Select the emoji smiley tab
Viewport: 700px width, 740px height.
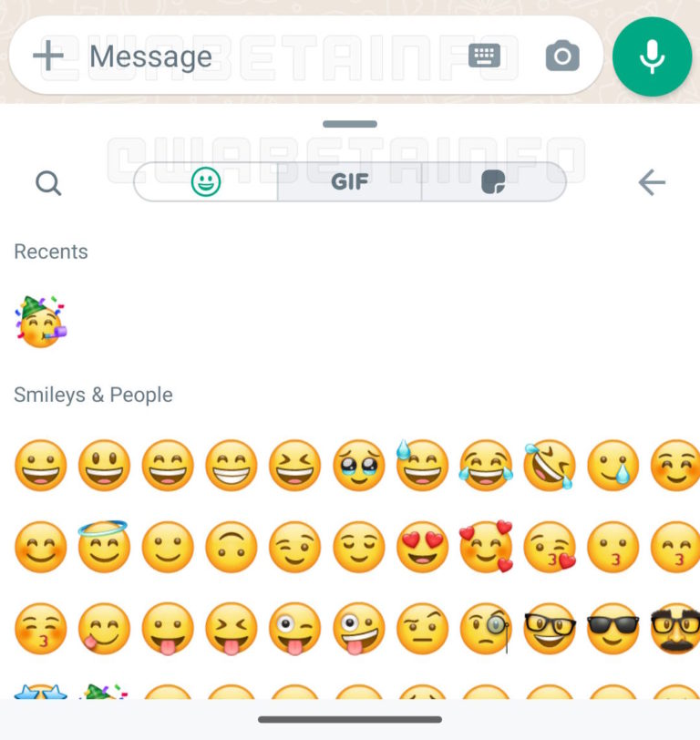pyautogui.click(x=206, y=181)
